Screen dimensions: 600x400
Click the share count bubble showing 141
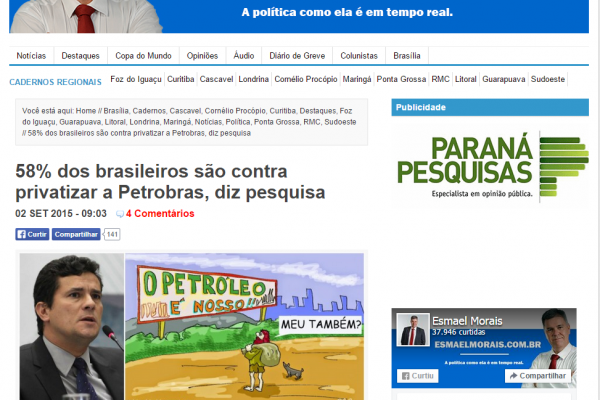[x=112, y=234]
